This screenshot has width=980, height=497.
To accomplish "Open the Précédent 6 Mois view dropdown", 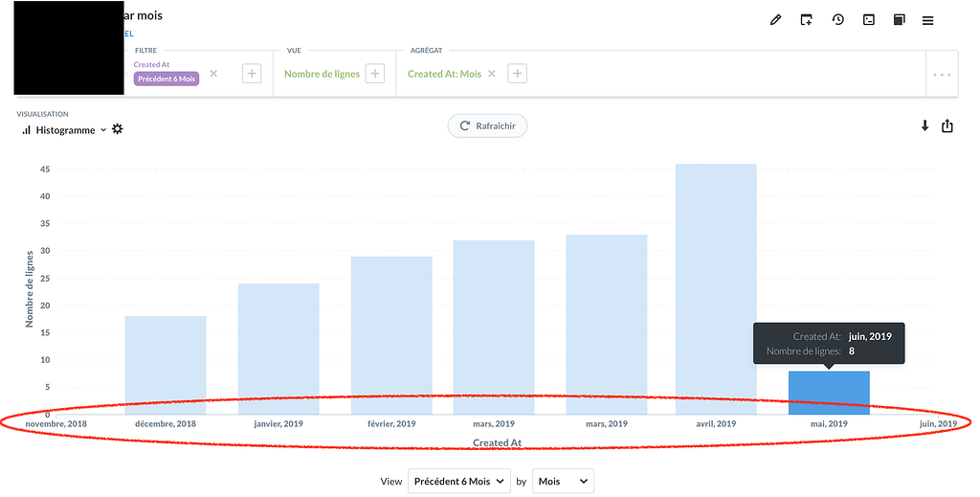I will point(458,482).
